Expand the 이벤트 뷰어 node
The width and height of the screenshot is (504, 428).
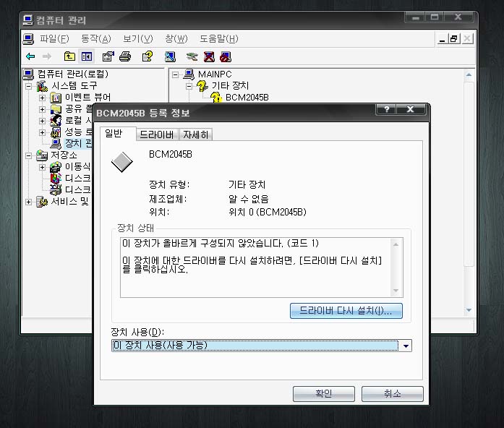click(x=42, y=98)
